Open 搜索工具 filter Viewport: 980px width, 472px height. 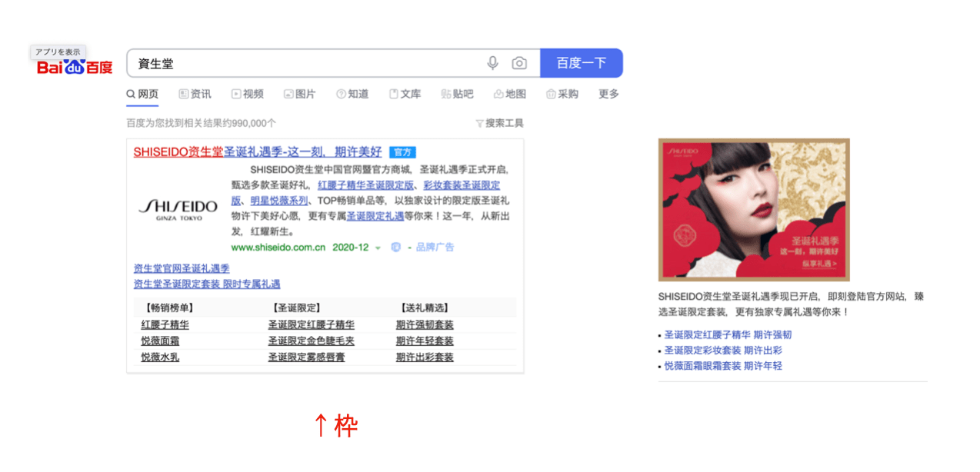499,123
